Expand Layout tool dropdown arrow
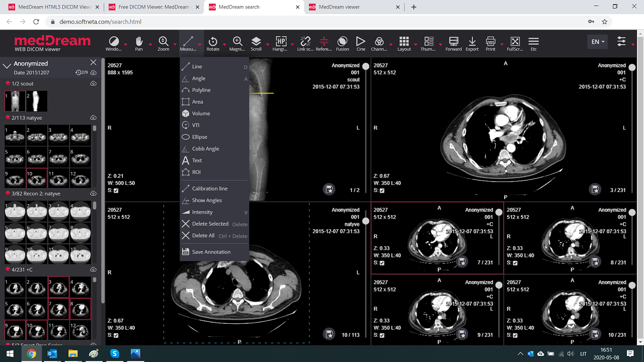 416,44
